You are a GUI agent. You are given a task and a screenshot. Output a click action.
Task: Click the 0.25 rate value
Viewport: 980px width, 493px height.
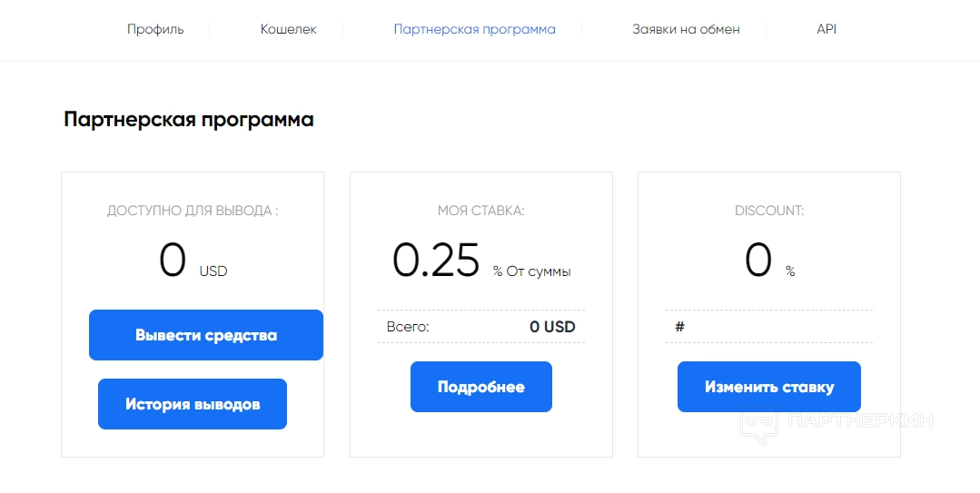436,261
